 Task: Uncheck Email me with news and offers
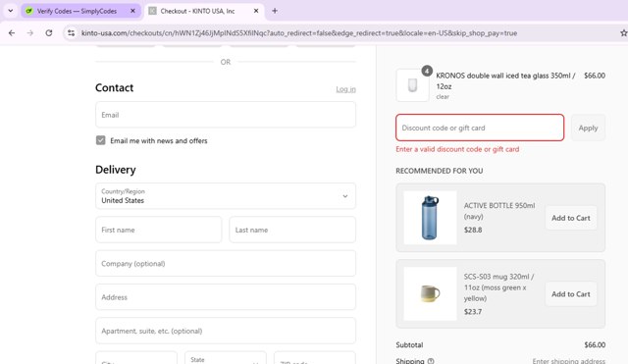[100, 140]
